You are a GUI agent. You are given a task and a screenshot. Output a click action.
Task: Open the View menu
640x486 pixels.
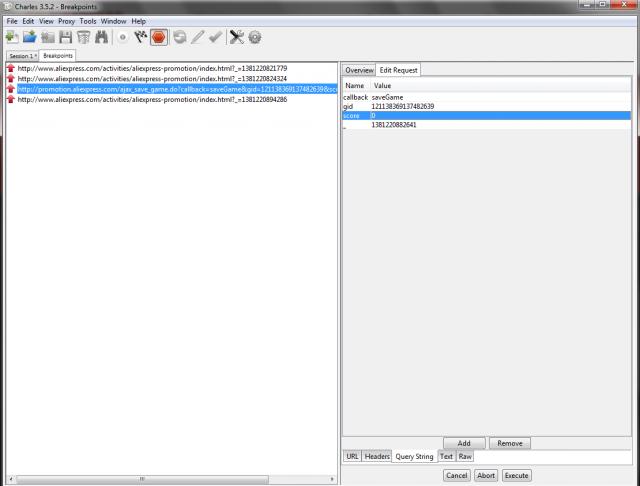point(46,21)
